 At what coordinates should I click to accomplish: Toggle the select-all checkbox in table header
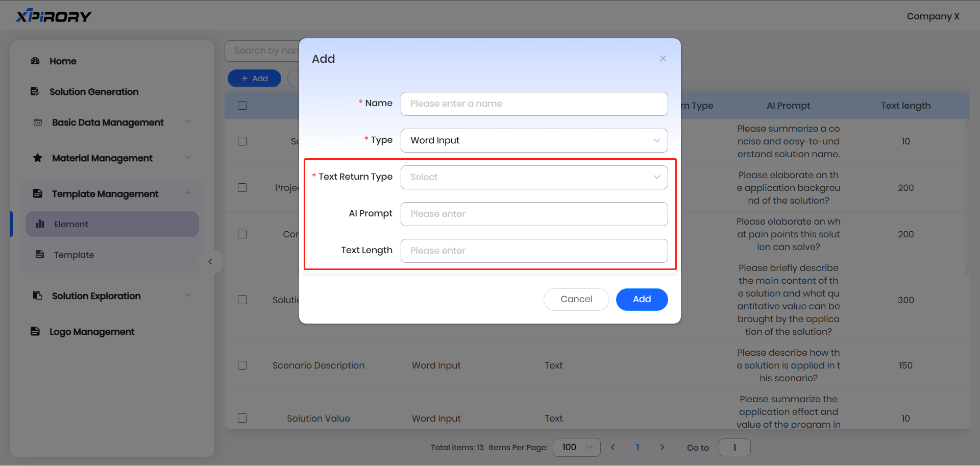[242, 106]
